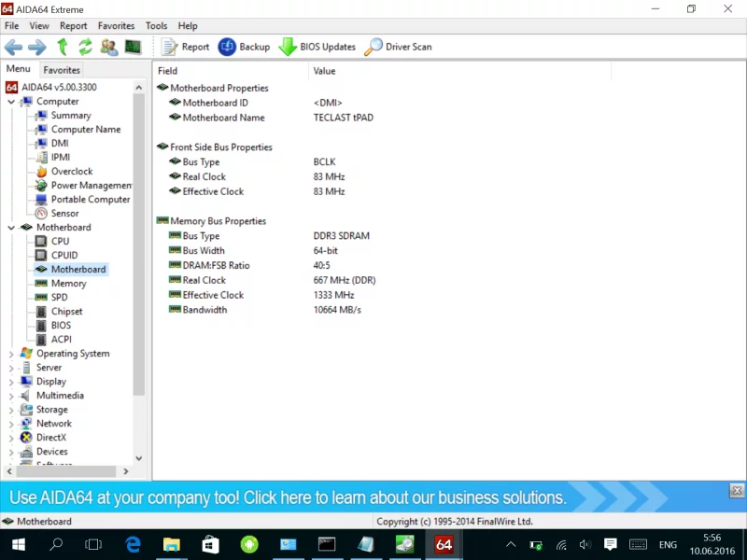The image size is (747, 560).
Task: Select the SPD tree item
Action: pyautogui.click(x=59, y=297)
